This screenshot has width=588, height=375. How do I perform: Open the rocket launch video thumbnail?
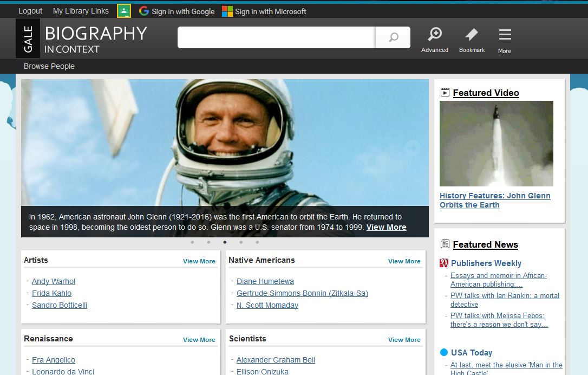496,144
